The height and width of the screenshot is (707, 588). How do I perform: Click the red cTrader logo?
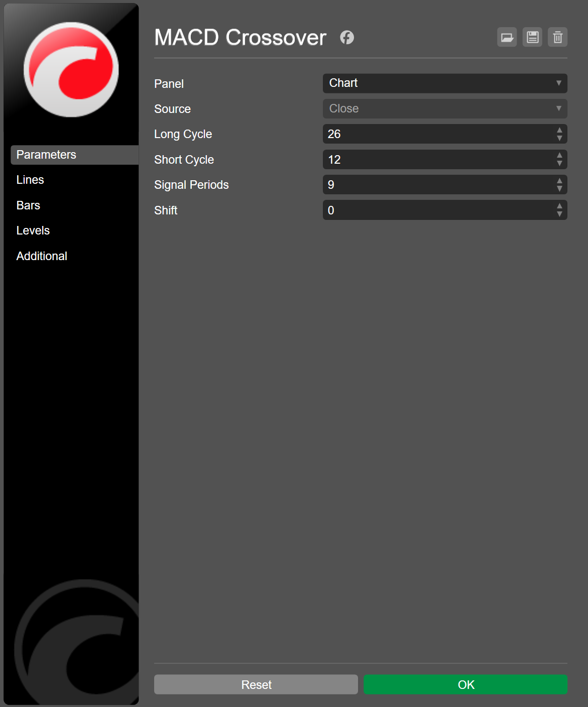point(71,69)
